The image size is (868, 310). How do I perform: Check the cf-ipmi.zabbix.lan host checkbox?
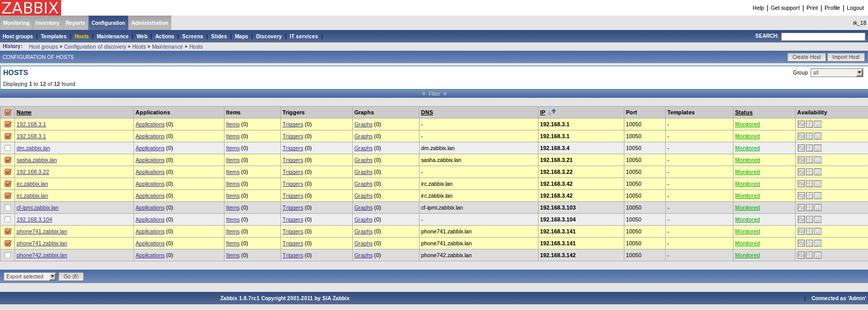(x=8, y=208)
